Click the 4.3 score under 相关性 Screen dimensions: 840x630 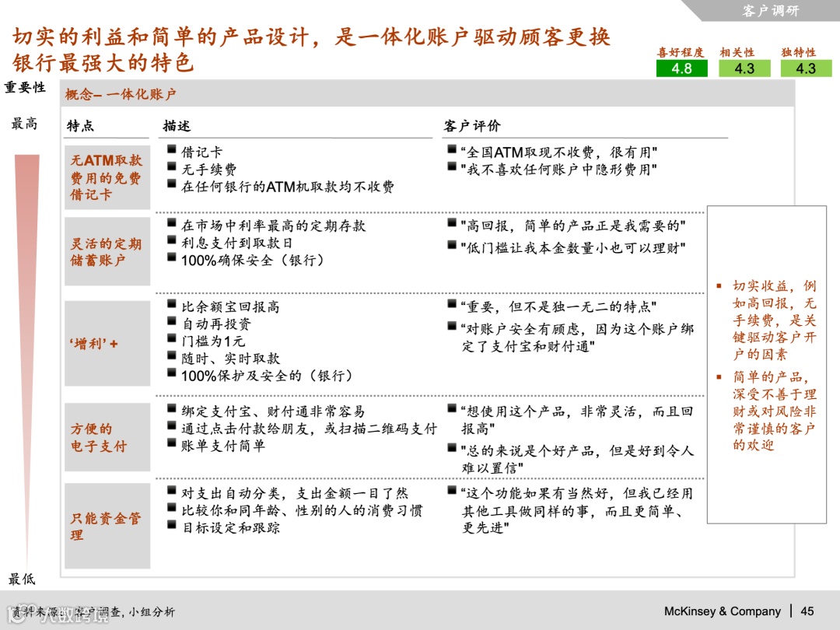click(744, 68)
